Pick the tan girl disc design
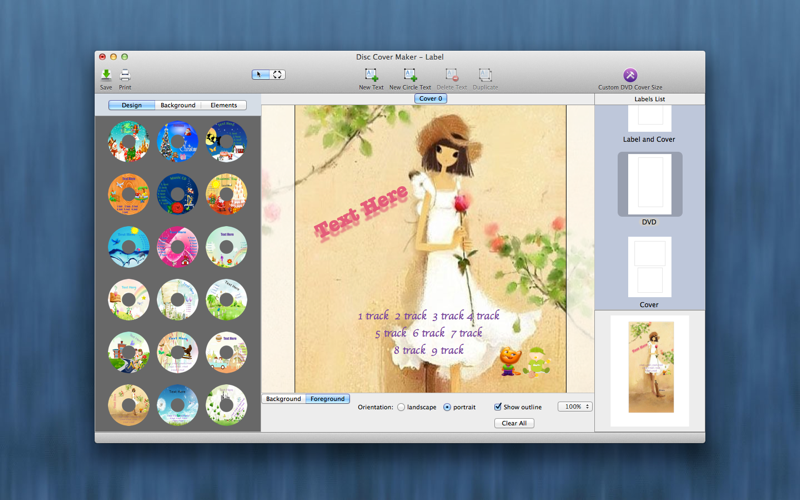The image size is (800, 500). 129,405
